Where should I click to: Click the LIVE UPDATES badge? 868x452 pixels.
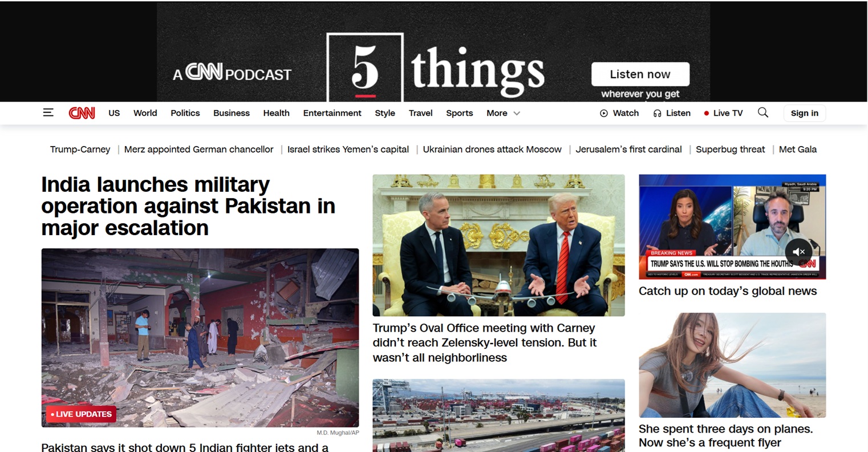click(81, 414)
